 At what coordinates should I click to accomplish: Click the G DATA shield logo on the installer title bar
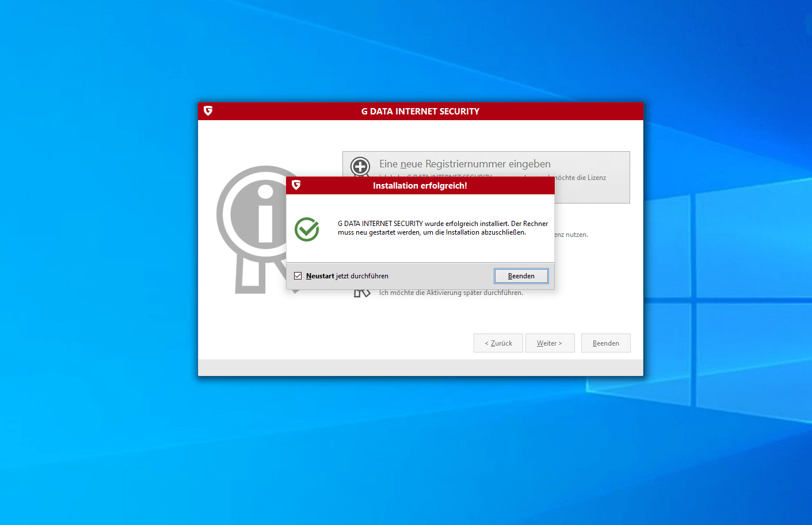[208, 111]
